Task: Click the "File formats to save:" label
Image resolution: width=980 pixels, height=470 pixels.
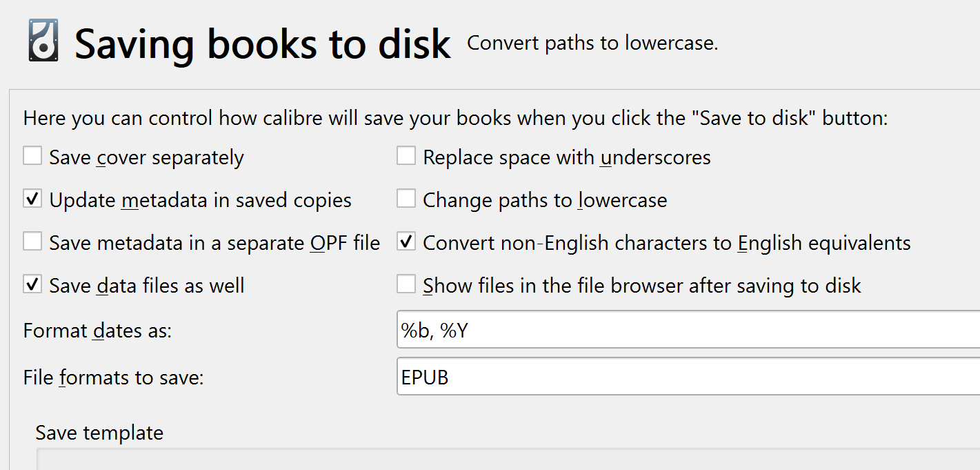Action: (x=113, y=378)
